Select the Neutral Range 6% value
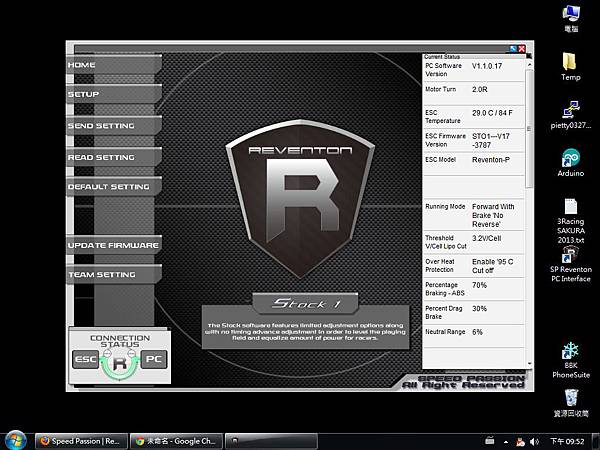The width and height of the screenshot is (600, 450). coord(477,332)
